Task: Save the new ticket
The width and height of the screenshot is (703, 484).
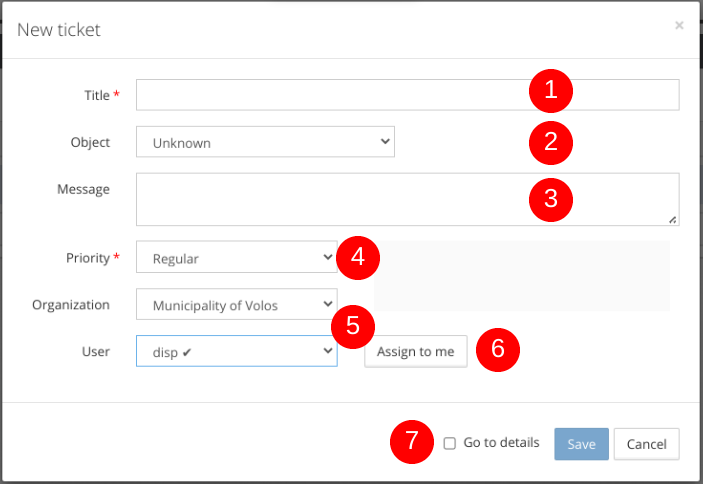Action: click(581, 444)
